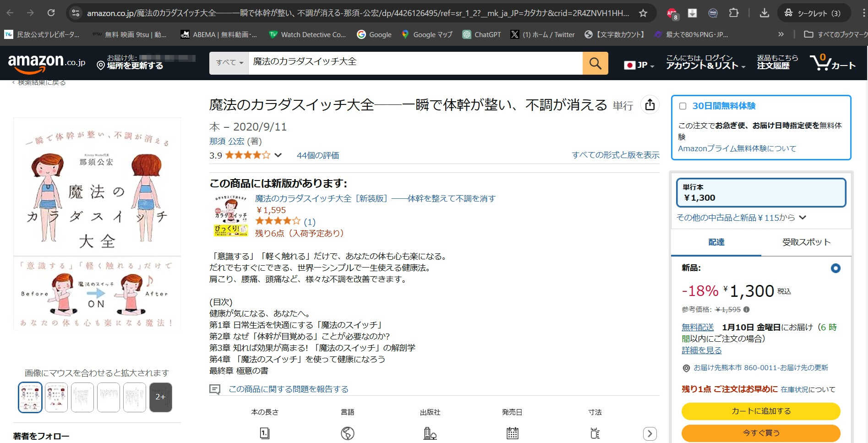The height and width of the screenshot is (443, 868).
Task: Open the shopping cart icon
Action: point(832,62)
